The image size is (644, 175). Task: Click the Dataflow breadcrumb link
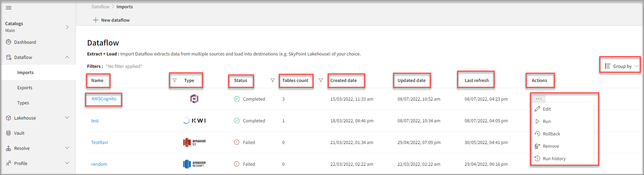point(101,7)
